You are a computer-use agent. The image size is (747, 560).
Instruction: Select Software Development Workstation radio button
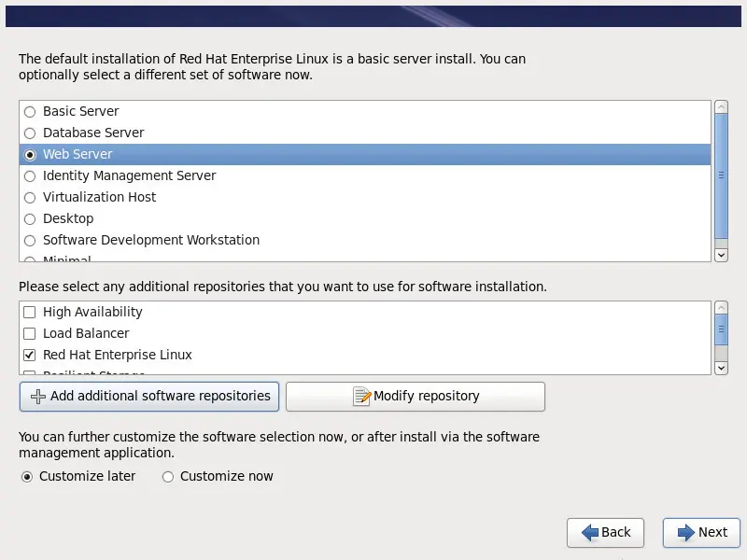(x=30, y=241)
